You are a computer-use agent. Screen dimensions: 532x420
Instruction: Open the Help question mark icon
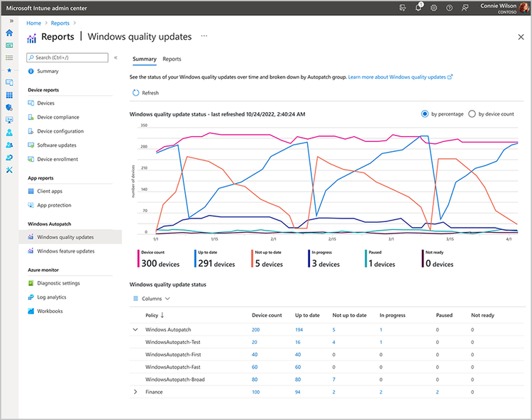pos(449,8)
